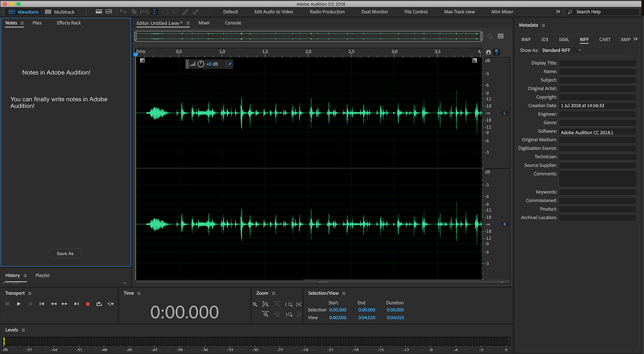Click inside the Display Title metadata field
Viewport: 644px width, 354px height.
pyautogui.click(x=598, y=63)
